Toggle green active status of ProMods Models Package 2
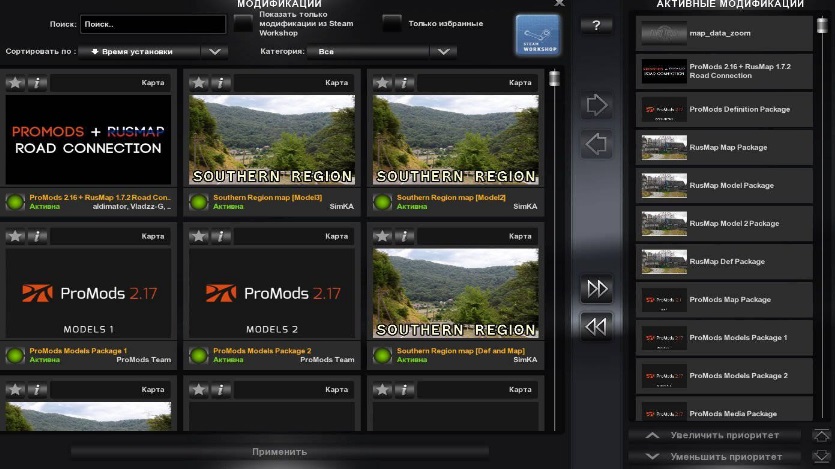The width and height of the screenshot is (835, 469). point(197,355)
